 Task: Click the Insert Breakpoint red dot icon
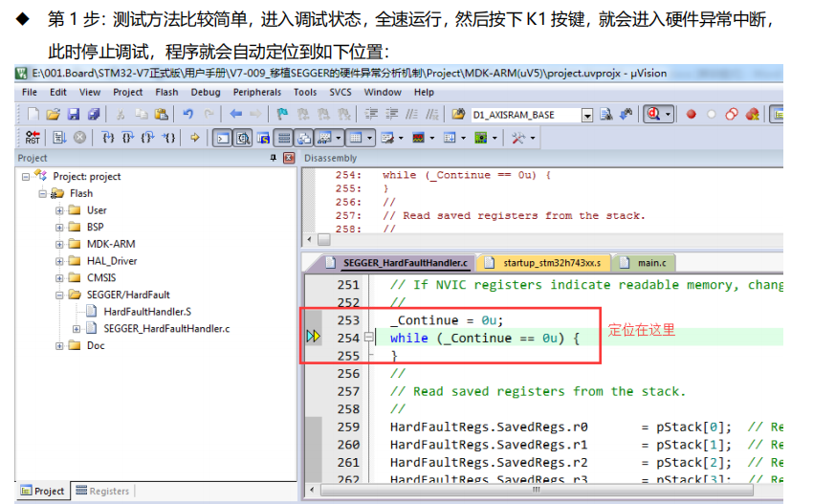(x=691, y=115)
